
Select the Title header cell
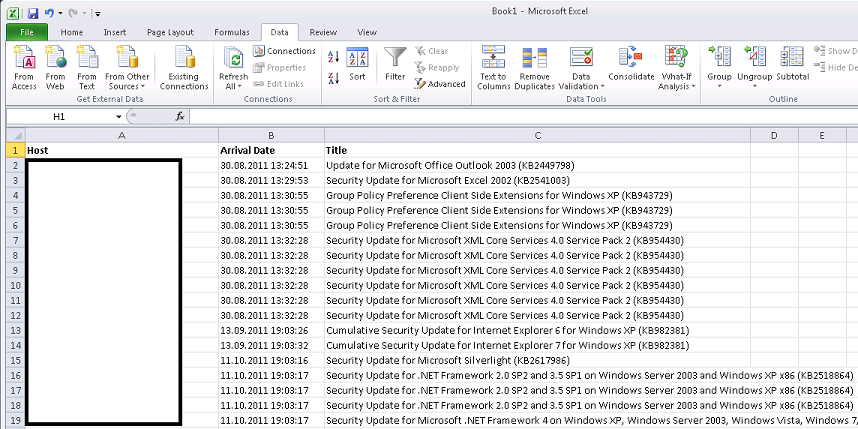[x=537, y=150]
